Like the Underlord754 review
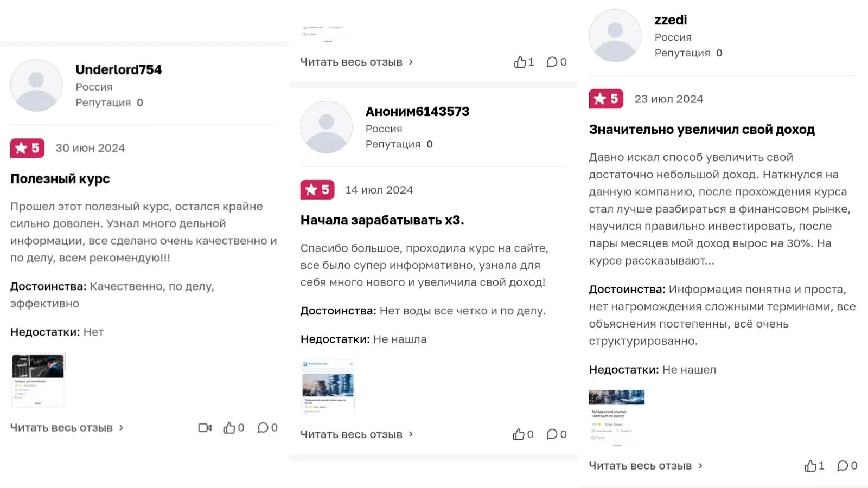 [234, 428]
